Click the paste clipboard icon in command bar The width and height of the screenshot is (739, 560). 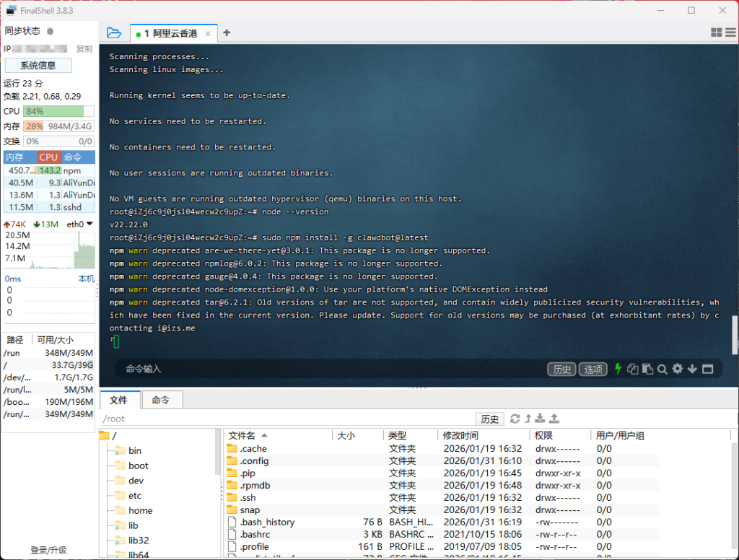[x=647, y=369]
